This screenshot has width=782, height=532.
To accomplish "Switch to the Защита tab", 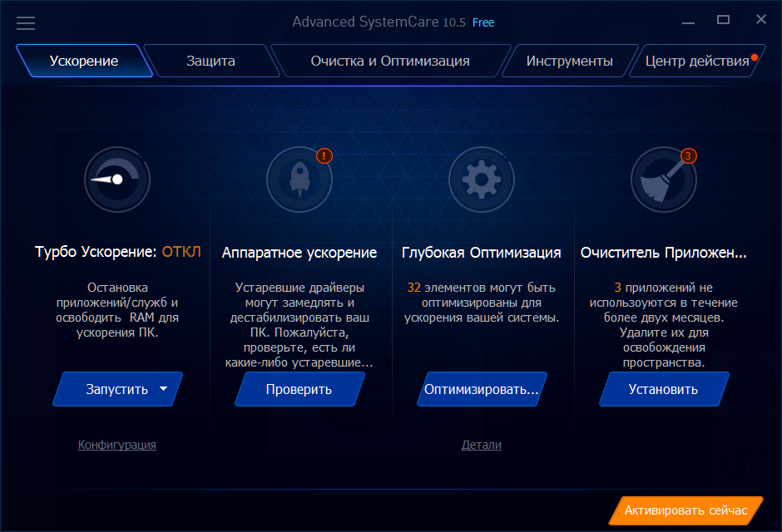I will point(210,62).
